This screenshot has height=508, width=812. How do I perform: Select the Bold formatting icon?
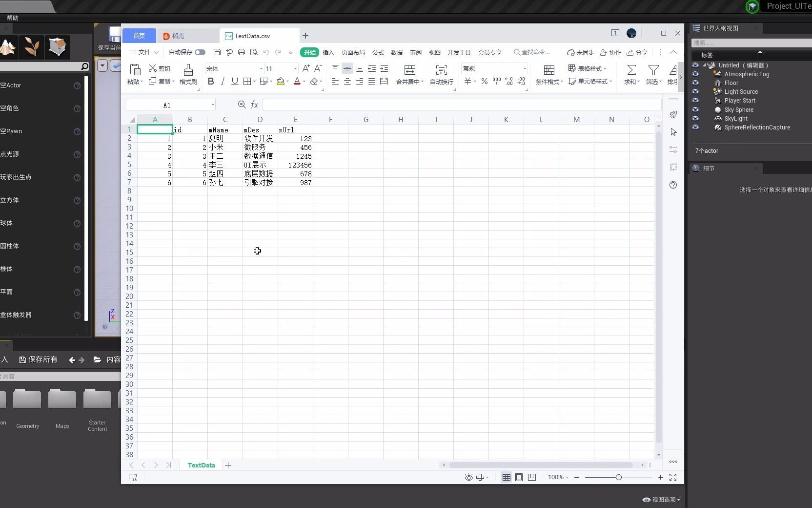pos(211,81)
